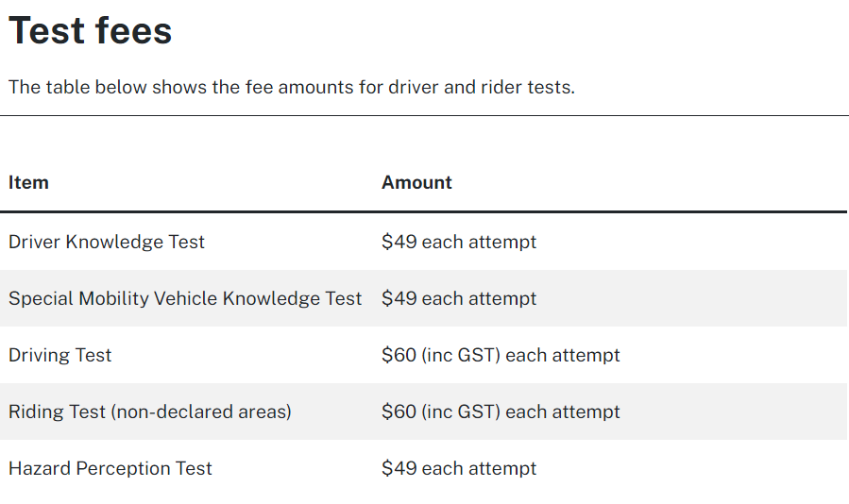
Task: Click the Hazard Perception Test $49 amount
Action: pos(459,468)
